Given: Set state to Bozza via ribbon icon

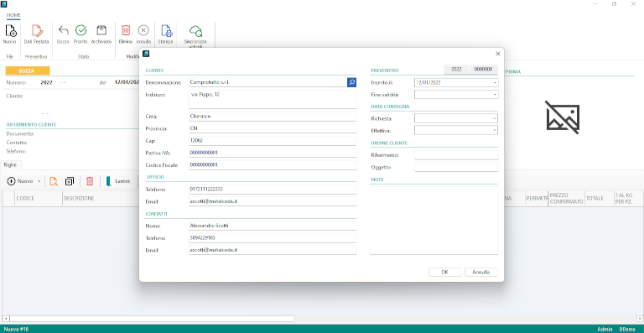Looking at the screenshot, I should click(x=63, y=30).
